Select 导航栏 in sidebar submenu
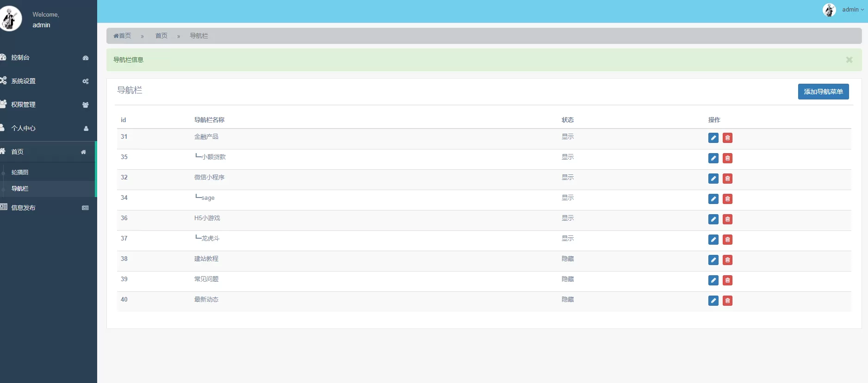 [20, 189]
